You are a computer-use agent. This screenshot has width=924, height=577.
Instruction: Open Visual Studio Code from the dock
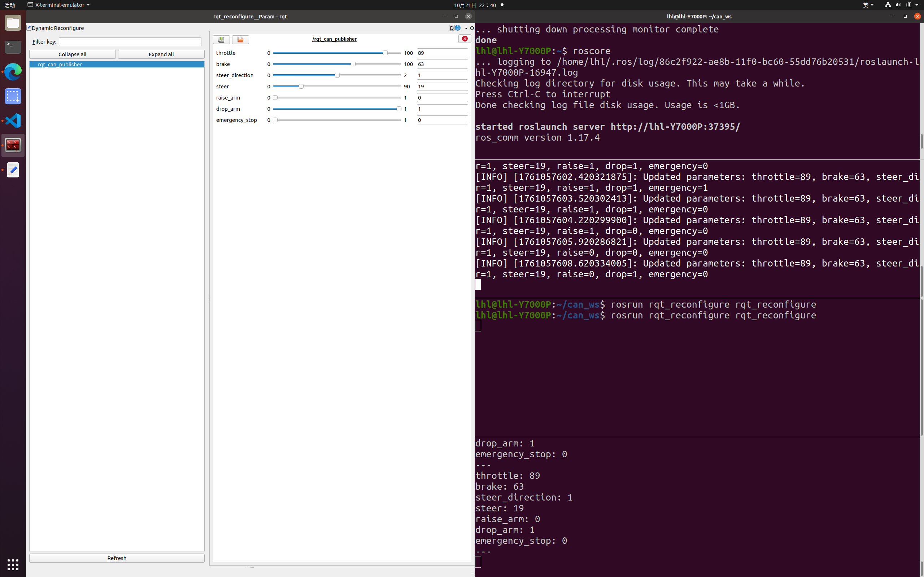[13, 120]
